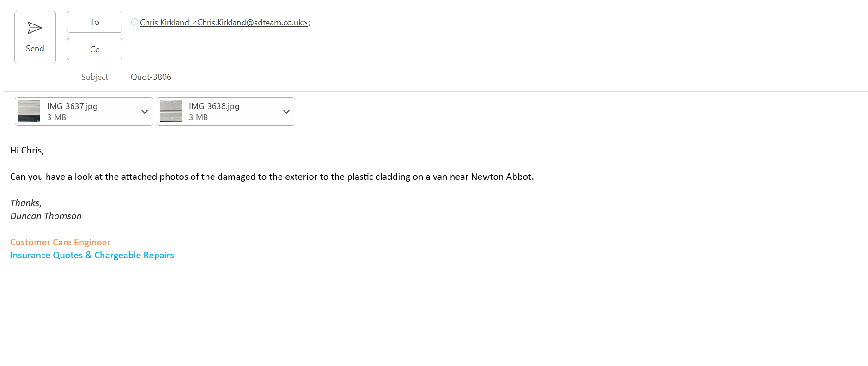Image resolution: width=868 pixels, height=366 pixels.
Task: Select the IMG_3638.jpg file name
Action: [214, 106]
